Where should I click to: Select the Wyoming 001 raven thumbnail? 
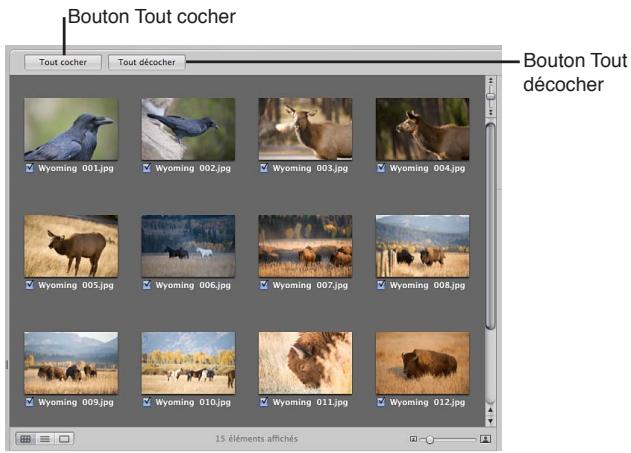tap(71, 129)
